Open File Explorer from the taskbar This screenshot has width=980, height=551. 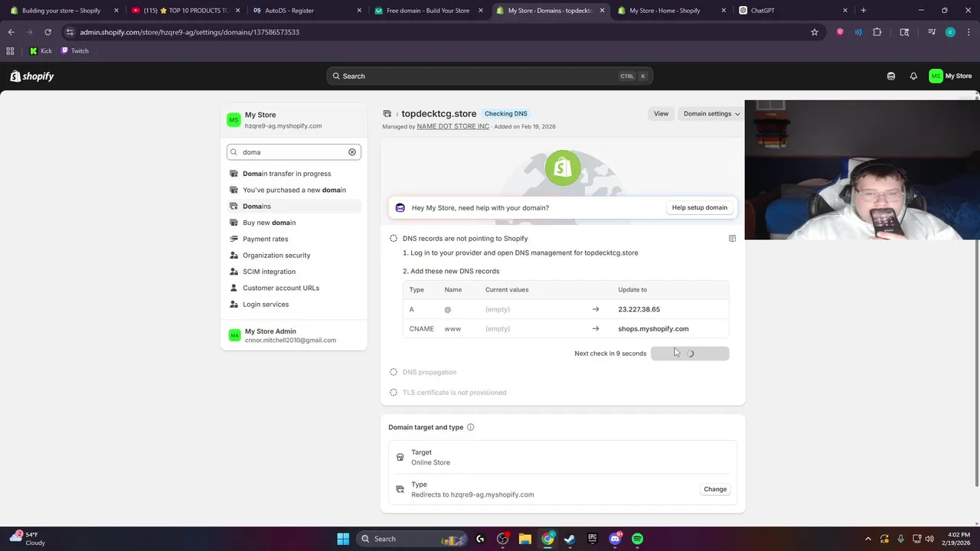click(x=524, y=539)
